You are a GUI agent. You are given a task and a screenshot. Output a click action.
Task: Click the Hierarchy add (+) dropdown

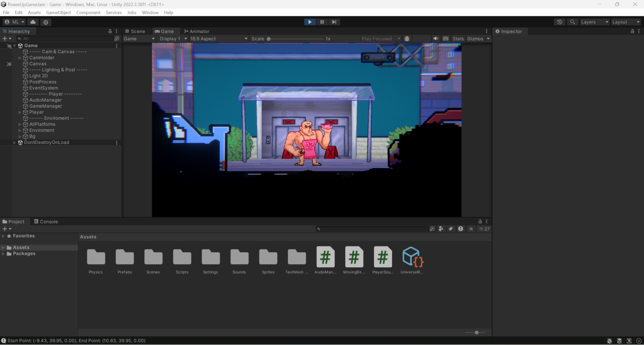(x=7, y=39)
